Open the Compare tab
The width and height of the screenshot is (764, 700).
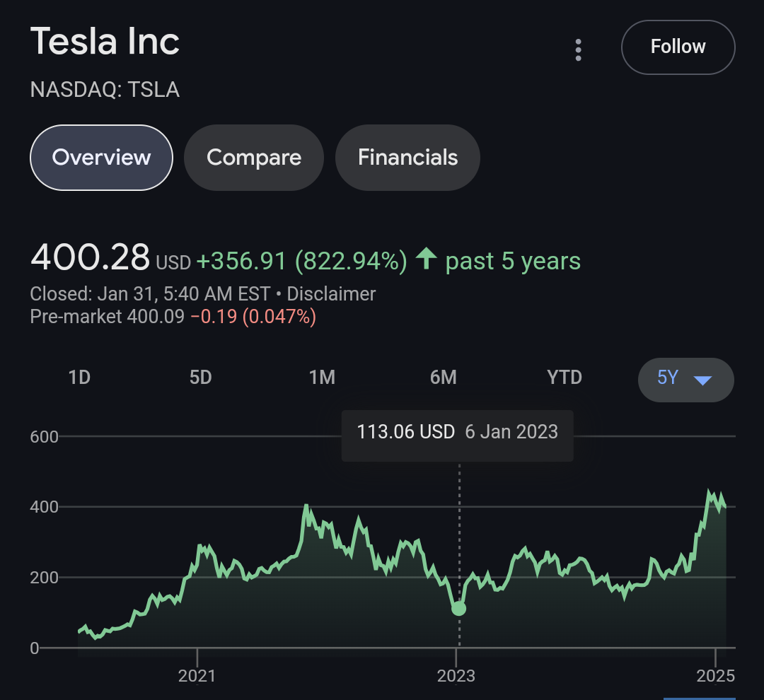click(x=254, y=157)
